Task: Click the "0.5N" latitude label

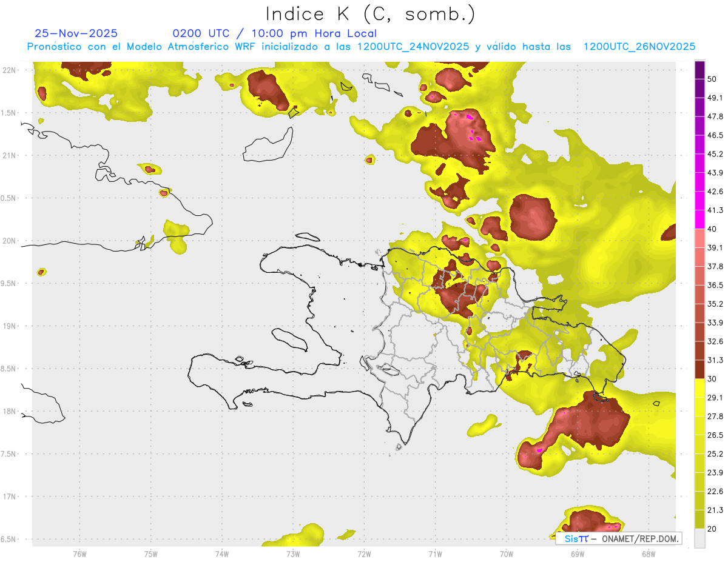Action: coord(8,198)
